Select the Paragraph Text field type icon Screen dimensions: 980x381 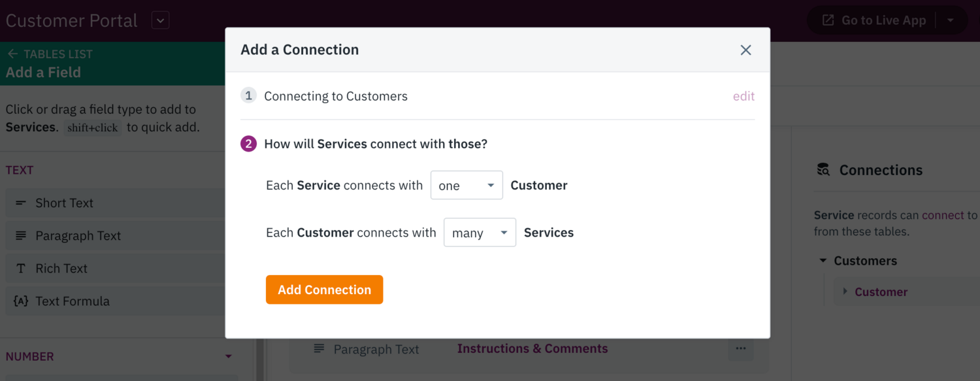click(21, 236)
